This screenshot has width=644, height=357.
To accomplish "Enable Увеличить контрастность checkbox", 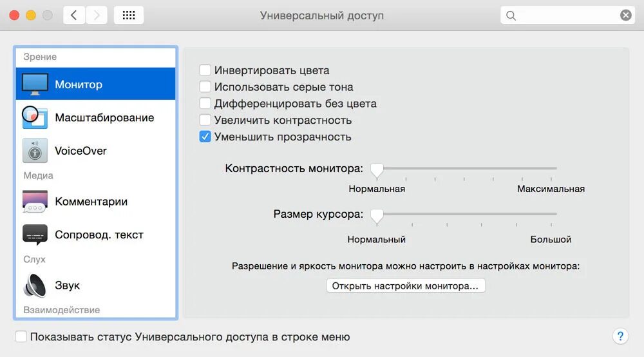I will pos(205,120).
